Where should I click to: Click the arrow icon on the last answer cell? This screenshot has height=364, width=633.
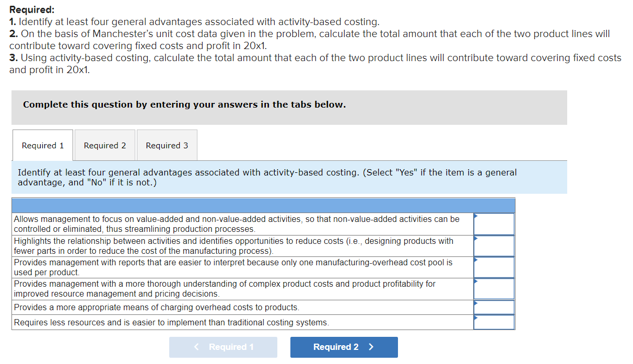[x=475, y=316]
